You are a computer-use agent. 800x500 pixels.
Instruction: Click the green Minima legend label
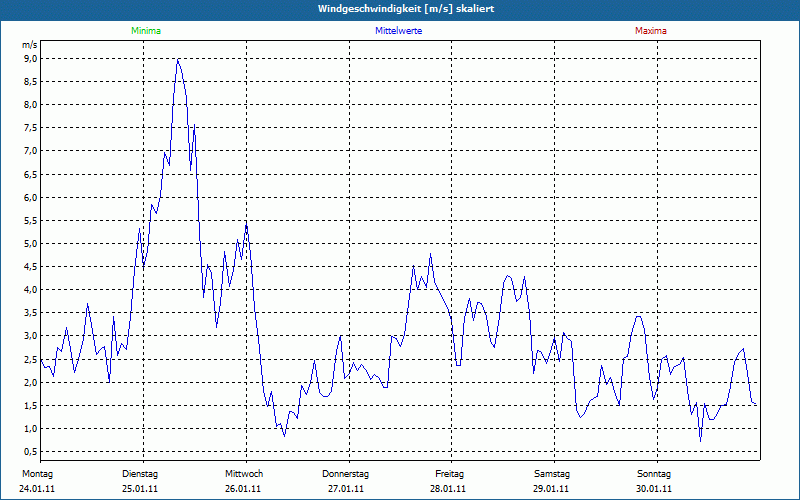tap(146, 31)
